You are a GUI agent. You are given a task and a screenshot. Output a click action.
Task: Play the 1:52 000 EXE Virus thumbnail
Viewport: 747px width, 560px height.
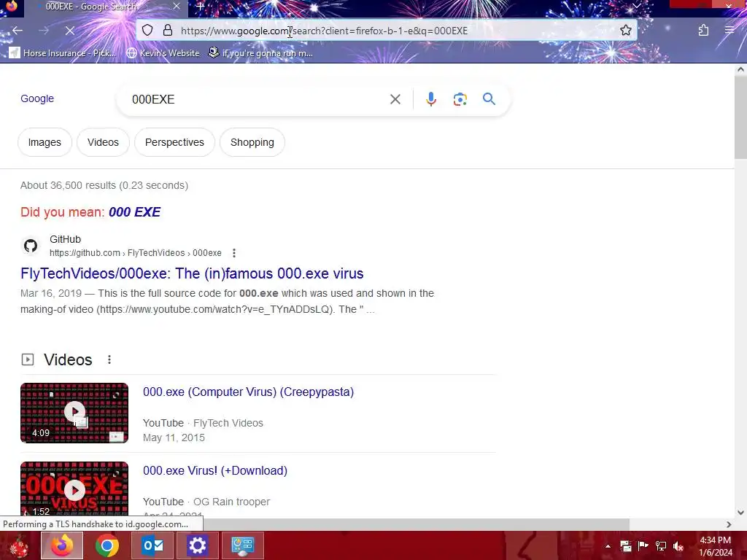74,489
